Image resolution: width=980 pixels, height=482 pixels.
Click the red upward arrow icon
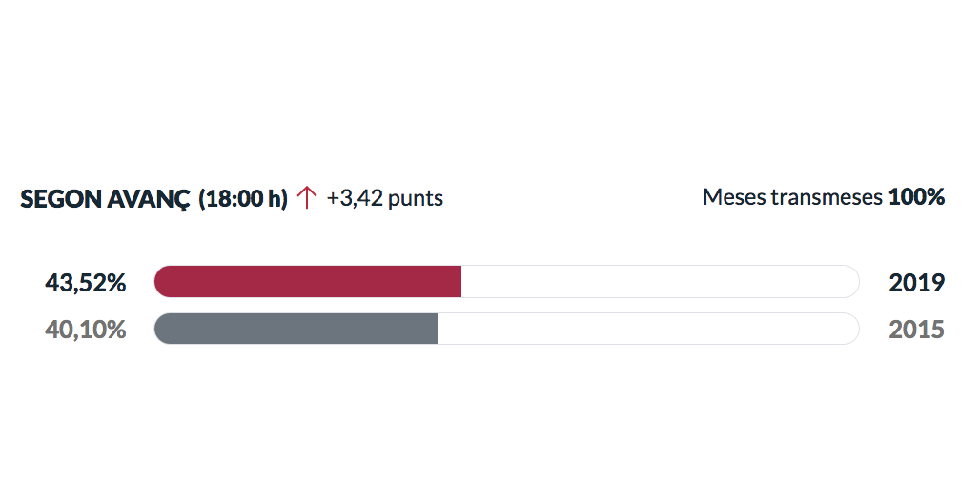tap(306, 198)
